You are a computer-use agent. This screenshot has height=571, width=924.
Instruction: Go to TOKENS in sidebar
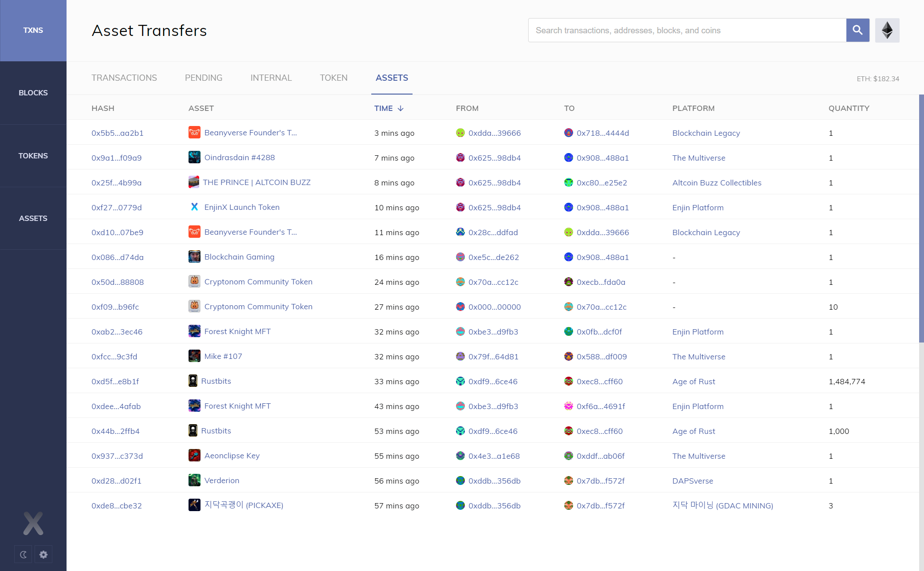click(33, 156)
